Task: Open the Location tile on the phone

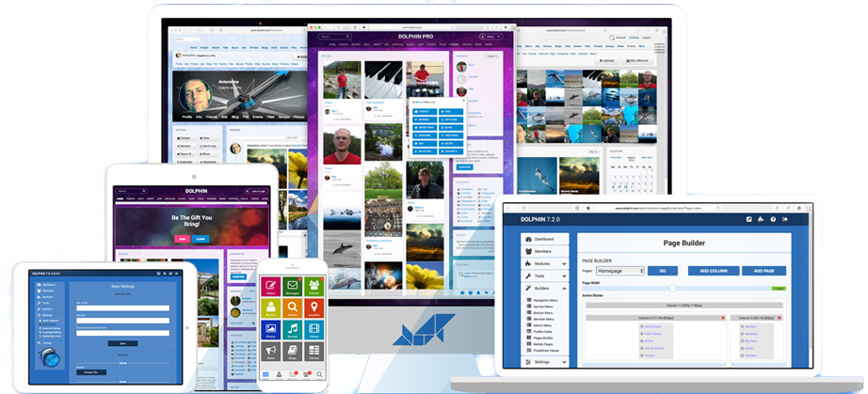Action: [313, 309]
